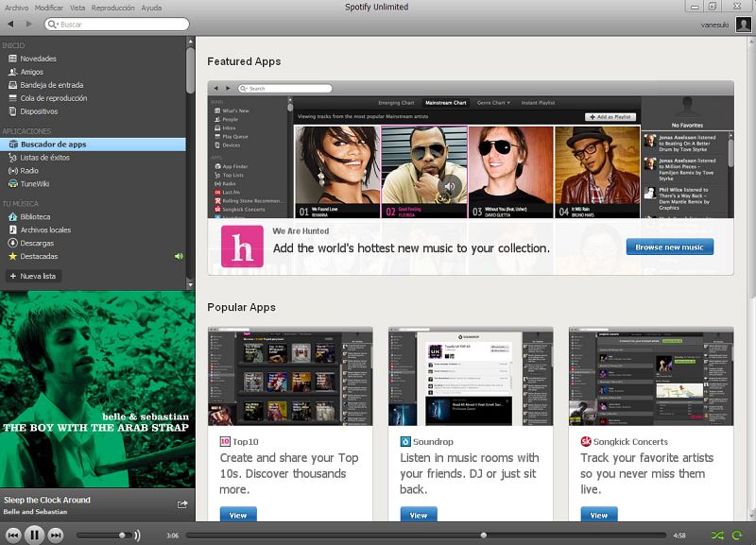Toggle repeat playback mode
Screen dimensions: 756x545
tap(737, 536)
